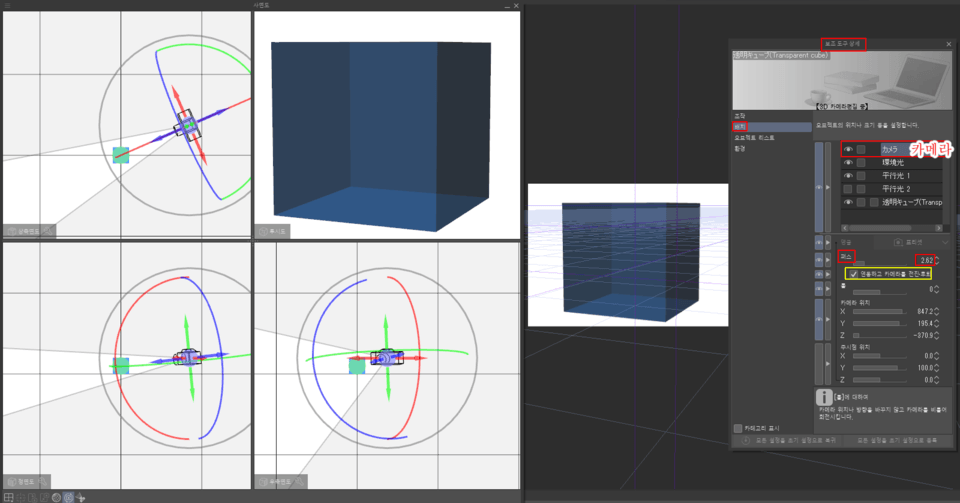The width and height of the screenshot is (960, 503).
Task: Hide the カメラ item using its eye icon
Action: point(848,149)
